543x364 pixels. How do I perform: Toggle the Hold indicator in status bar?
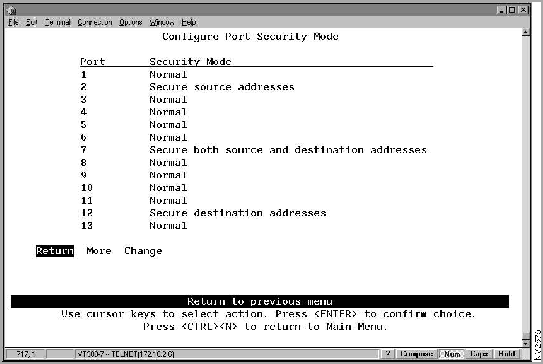pos(507,354)
